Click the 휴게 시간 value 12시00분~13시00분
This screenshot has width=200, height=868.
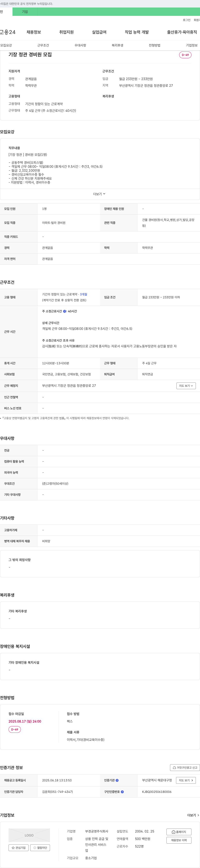pos(56,363)
